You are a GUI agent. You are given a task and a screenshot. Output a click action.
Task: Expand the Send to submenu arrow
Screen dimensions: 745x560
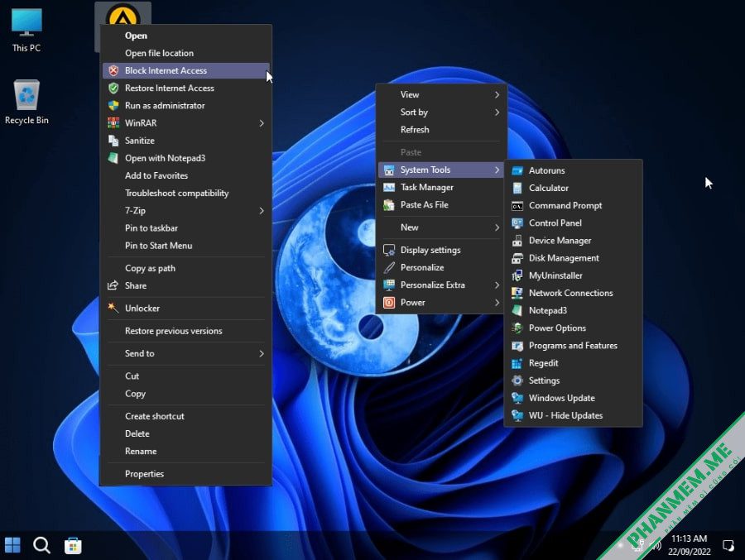(x=262, y=353)
